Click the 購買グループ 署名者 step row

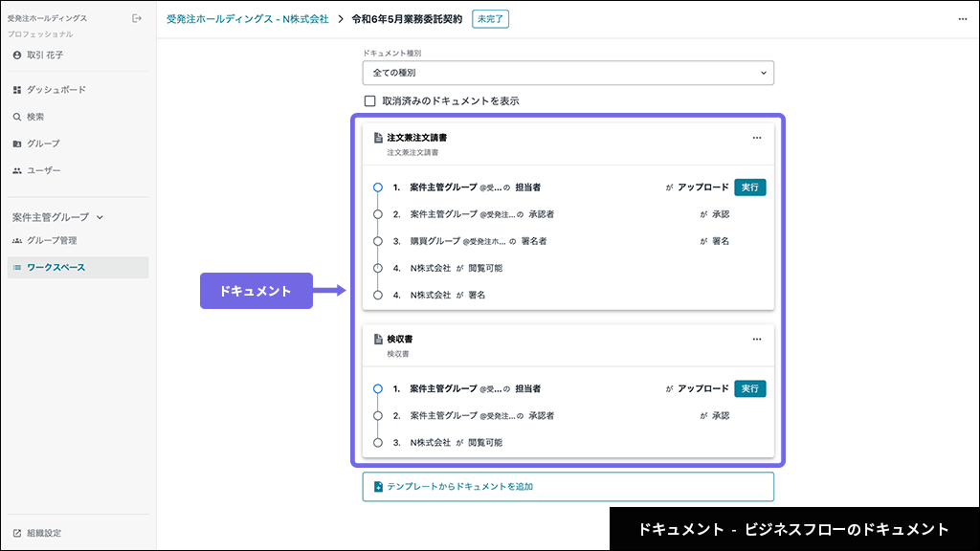tap(568, 241)
